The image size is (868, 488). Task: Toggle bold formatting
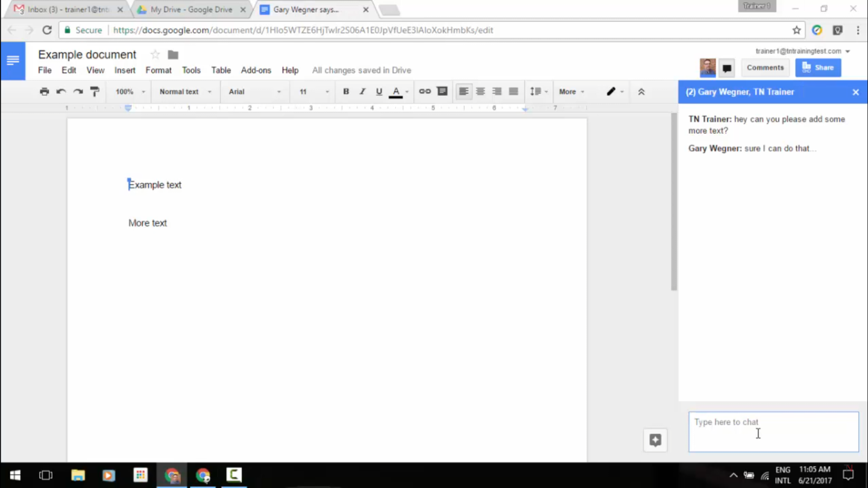click(346, 92)
